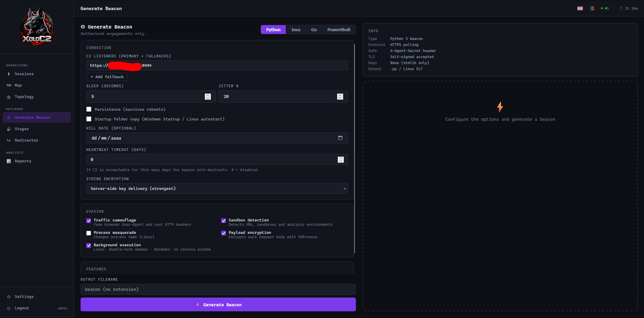This screenshot has height=318, width=644.
Task: Open Redirector using its arrow icon
Action: [9, 140]
